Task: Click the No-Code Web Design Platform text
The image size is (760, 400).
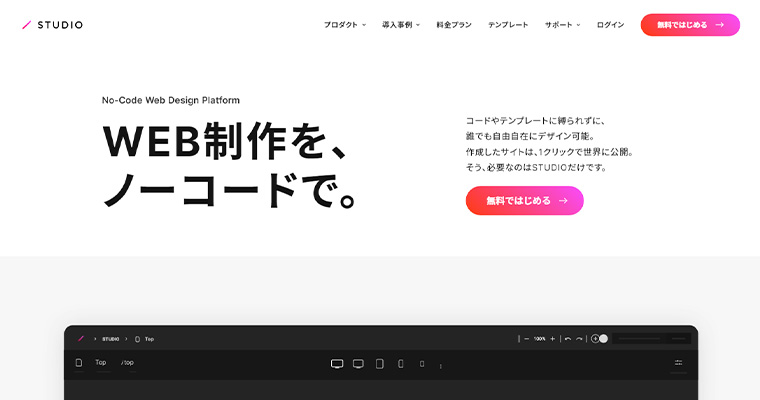Action: point(171,100)
